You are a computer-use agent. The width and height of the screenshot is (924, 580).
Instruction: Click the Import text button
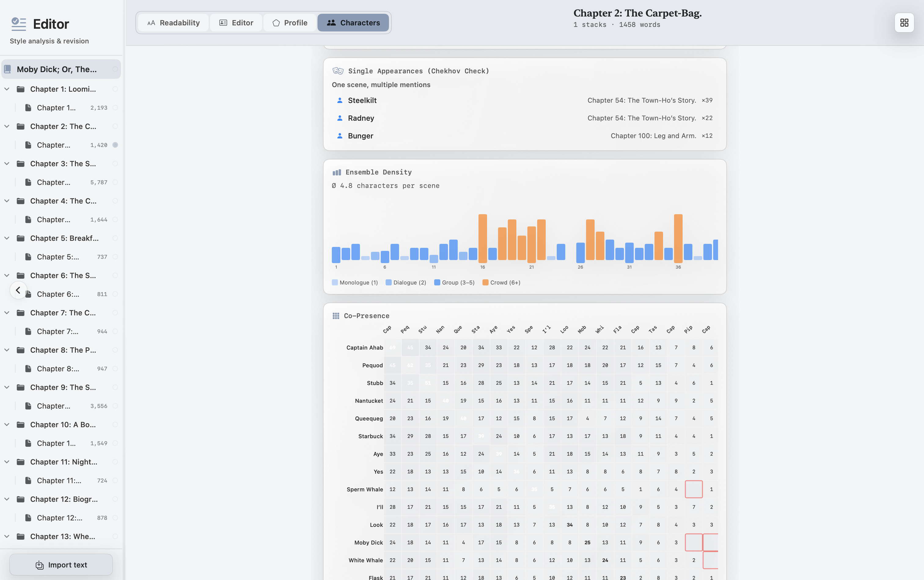click(x=61, y=565)
